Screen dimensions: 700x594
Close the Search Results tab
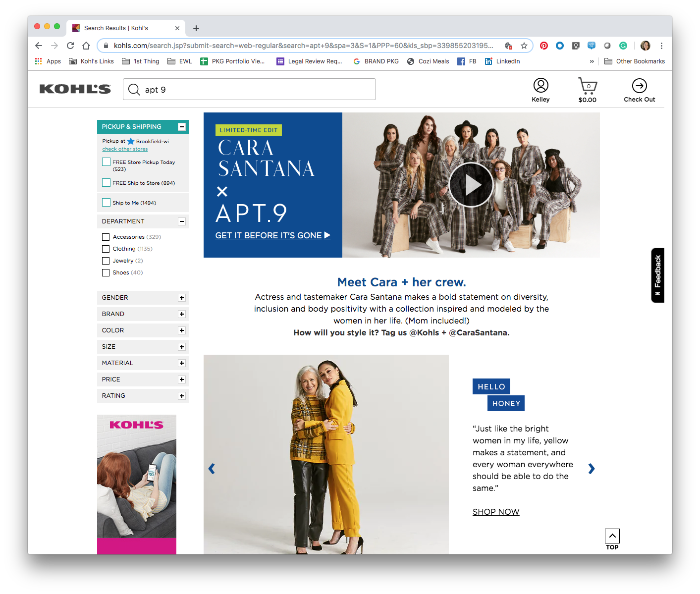[x=177, y=28]
